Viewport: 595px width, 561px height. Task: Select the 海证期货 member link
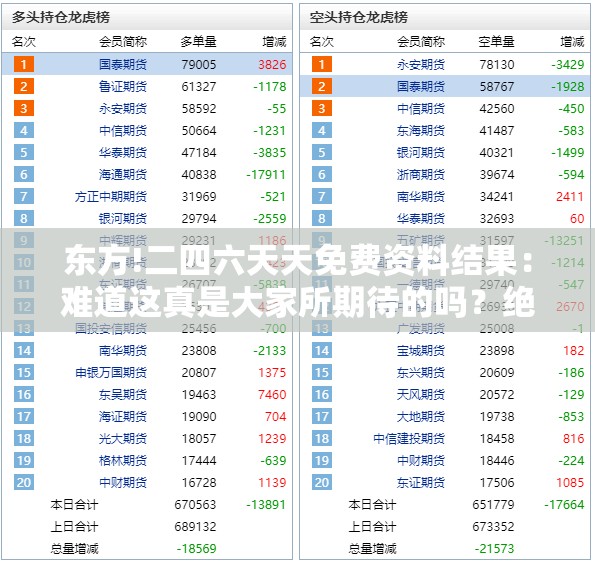point(123,416)
